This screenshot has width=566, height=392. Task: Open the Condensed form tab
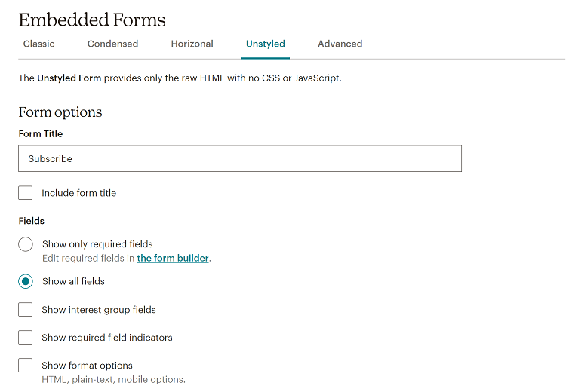click(112, 44)
